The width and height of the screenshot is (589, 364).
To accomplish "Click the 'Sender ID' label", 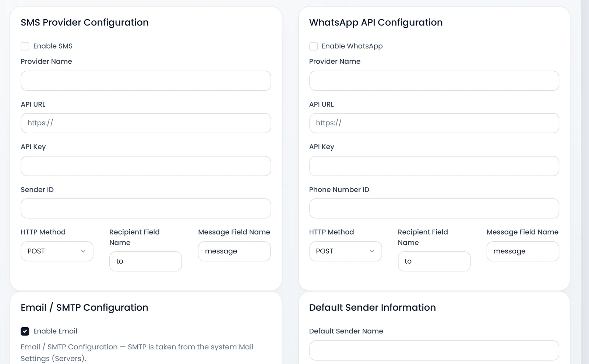I will [x=37, y=190].
